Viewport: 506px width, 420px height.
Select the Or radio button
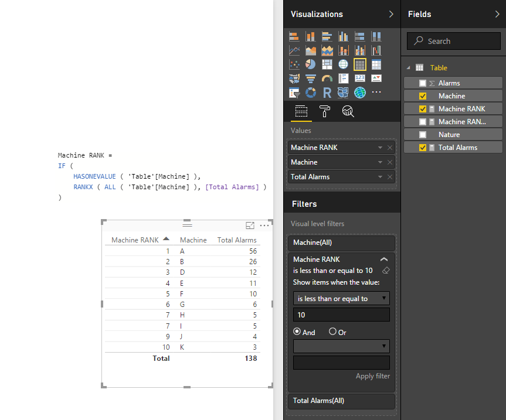(x=332, y=332)
